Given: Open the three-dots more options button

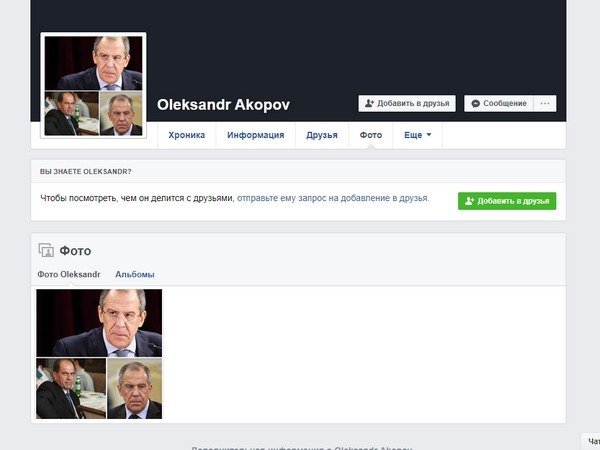Looking at the screenshot, I should pos(545,103).
